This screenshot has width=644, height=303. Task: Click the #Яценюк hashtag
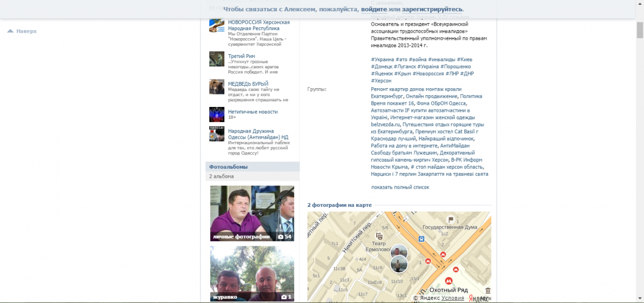[x=382, y=74]
